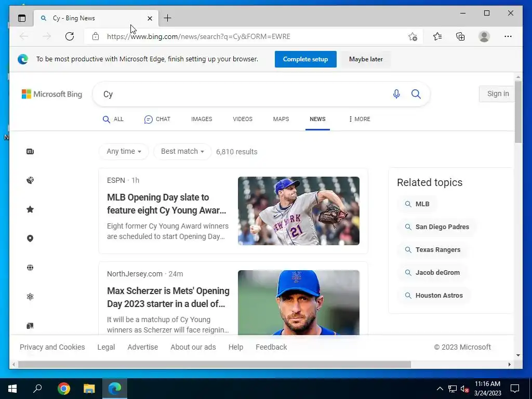Open the browser profile avatar
Viewport: 532px width, 399px height.
click(x=484, y=36)
